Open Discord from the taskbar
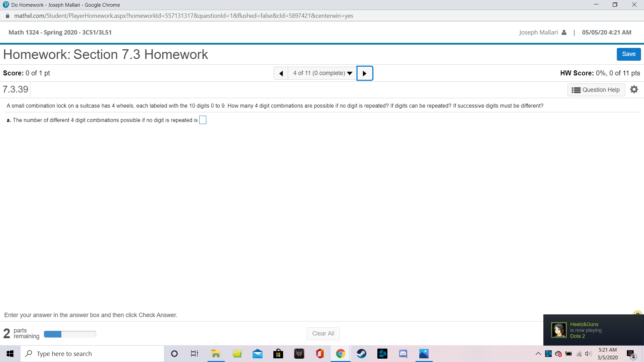The height and width of the screenshot is (362, 644). (403, 353)
